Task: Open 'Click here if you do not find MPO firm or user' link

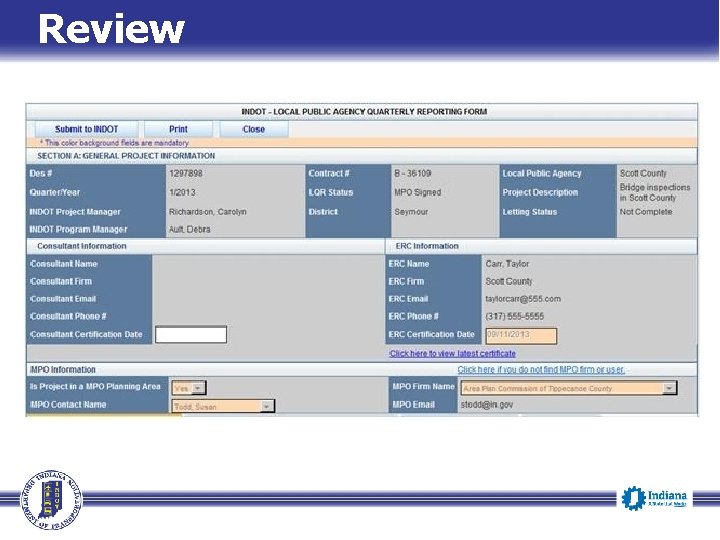Action: point(541,370)
